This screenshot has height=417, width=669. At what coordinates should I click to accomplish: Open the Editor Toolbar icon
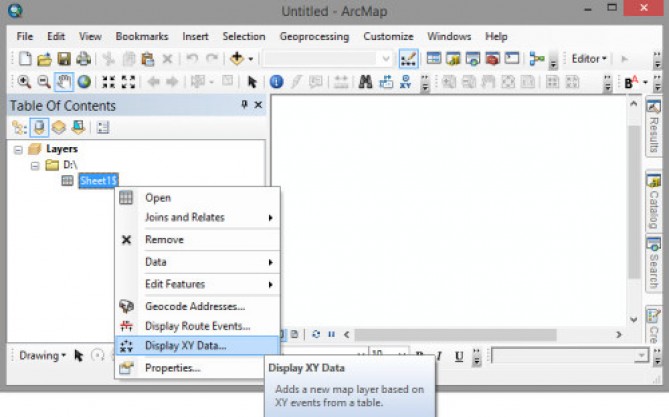pyautogui.click(x=408, y=59)
